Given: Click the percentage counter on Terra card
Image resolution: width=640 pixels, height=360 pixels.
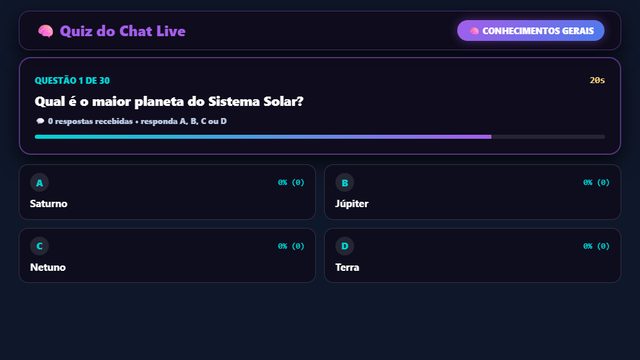Looking at the screenshot, I should [596, 246].
